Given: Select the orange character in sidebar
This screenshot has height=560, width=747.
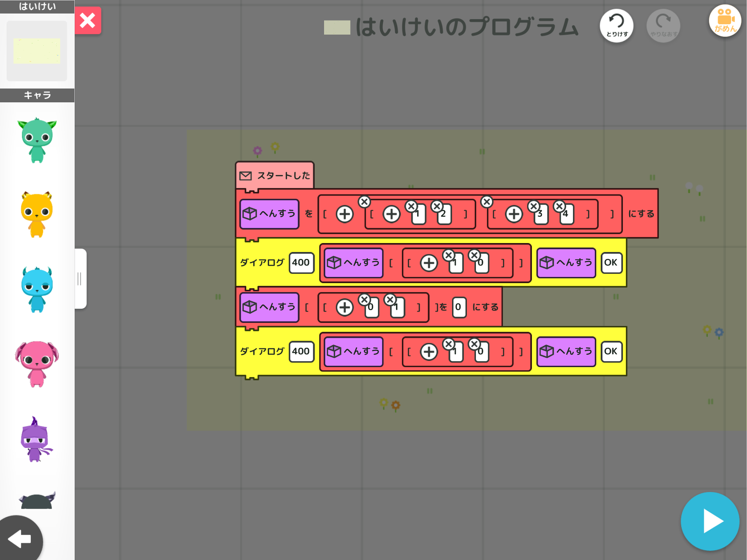Looking at the screenshot, I should (x=37, y=215).
